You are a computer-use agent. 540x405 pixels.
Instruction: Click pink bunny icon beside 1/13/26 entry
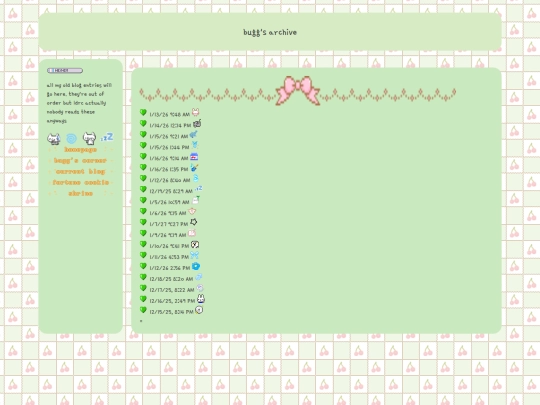(x=195, y=112)
